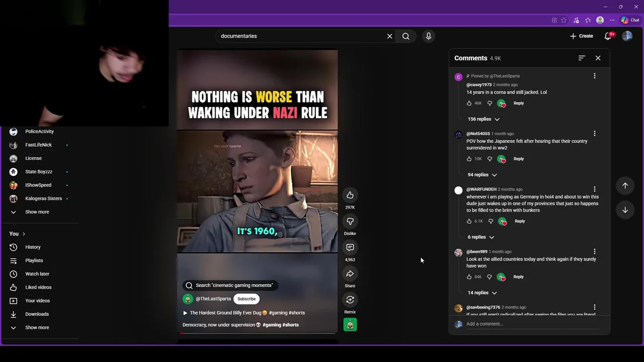Click the Add a comment field
This screenshot has height=362, width=644.
[532, 324]
